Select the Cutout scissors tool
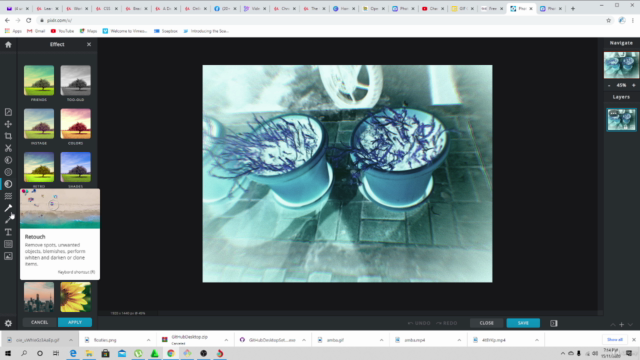640x360 pixels. [8, 148]
